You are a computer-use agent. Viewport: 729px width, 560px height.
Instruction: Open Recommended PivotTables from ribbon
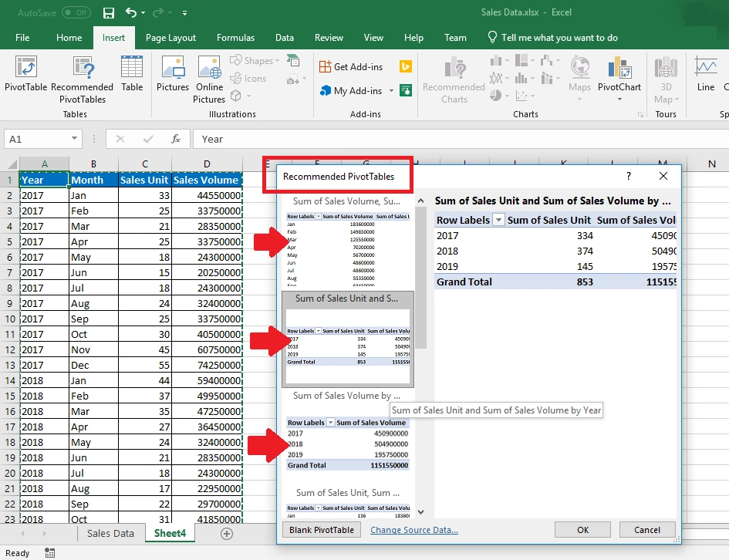pyautogui.click(x=83, y=79)
